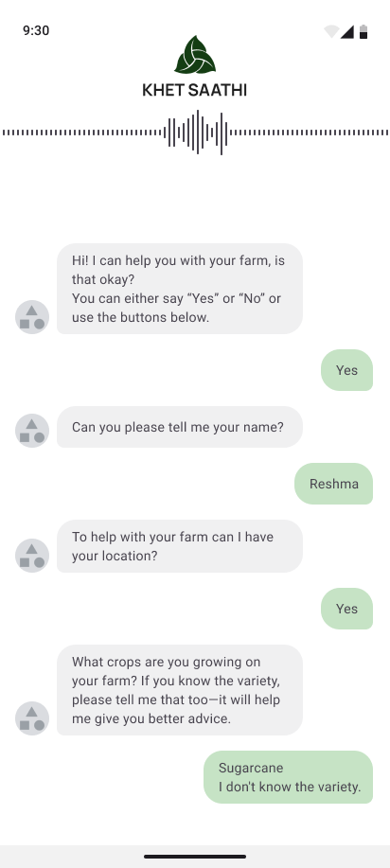Tap the bot avatar beside the crops question

32,718
